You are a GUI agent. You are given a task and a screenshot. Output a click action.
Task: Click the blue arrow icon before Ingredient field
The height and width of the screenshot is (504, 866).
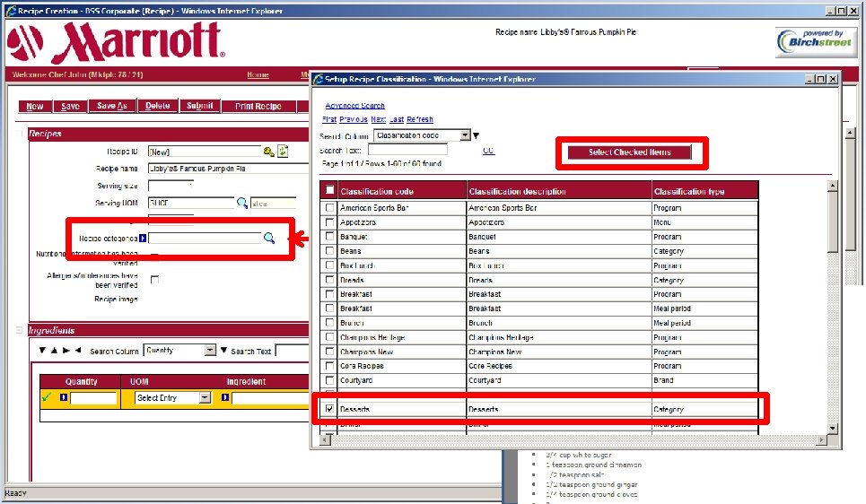click(224, 397)
